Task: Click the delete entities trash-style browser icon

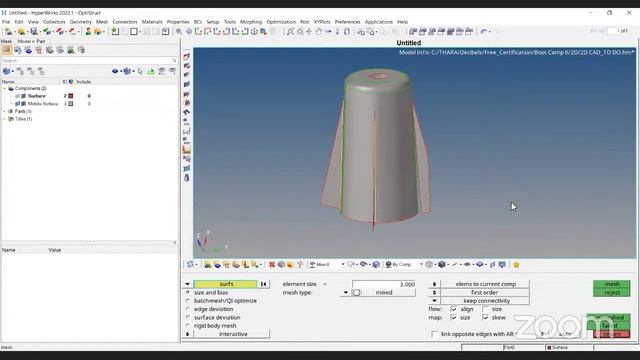Action: pos(39,50)
